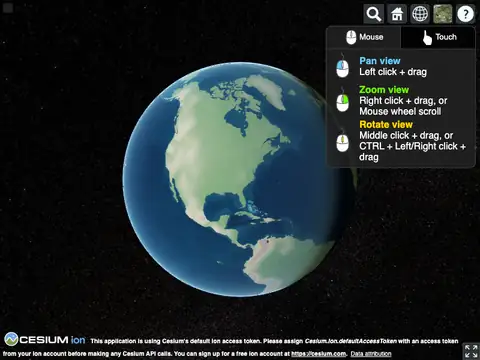480x360 pixels.
Task: Click the 'Pan view' heading text
Action: click(x=380, y=61)
